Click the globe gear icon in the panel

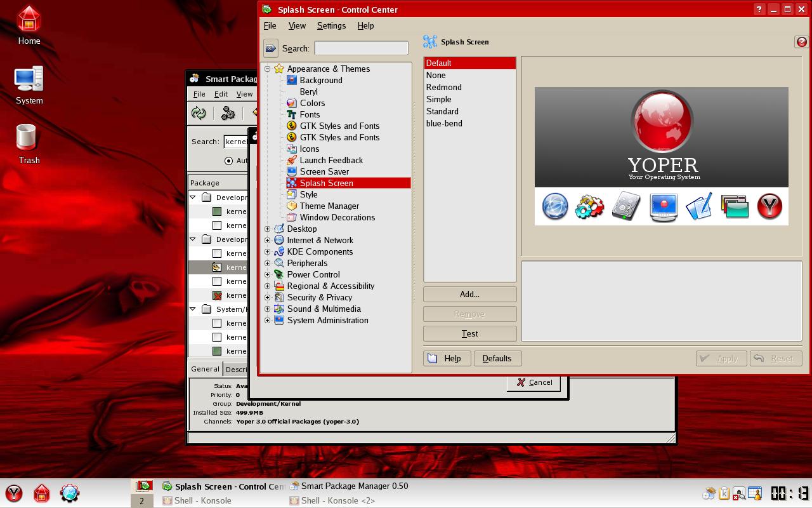(x=70, y=493)
